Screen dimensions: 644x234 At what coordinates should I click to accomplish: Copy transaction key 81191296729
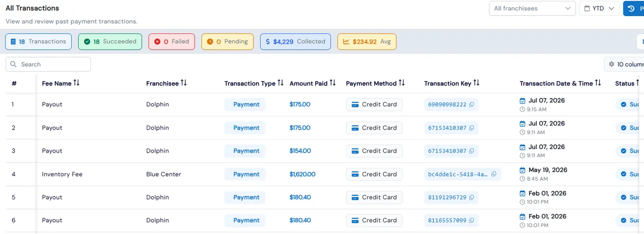471,197
